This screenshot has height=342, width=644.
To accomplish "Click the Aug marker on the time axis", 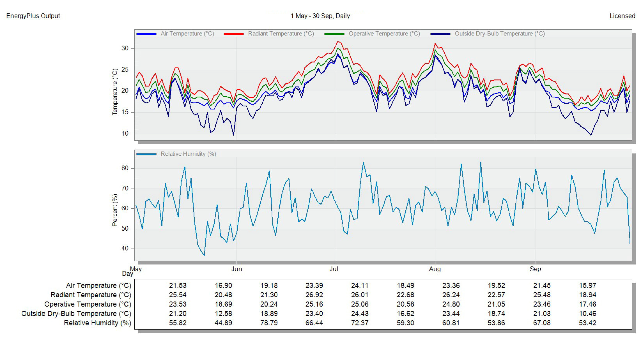I will 435,269.
